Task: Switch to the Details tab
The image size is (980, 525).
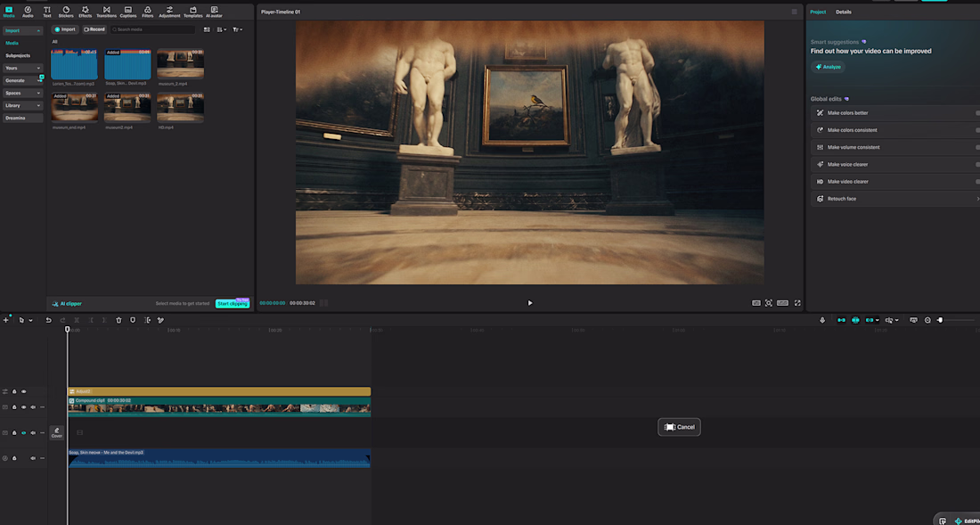Action: pos(843,12)
